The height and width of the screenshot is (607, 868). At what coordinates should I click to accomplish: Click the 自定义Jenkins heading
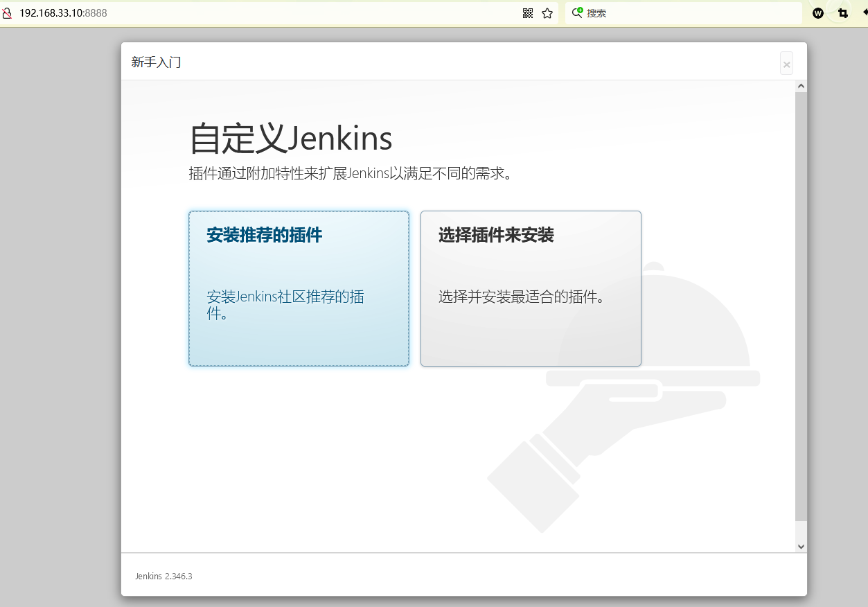(291, 139)
